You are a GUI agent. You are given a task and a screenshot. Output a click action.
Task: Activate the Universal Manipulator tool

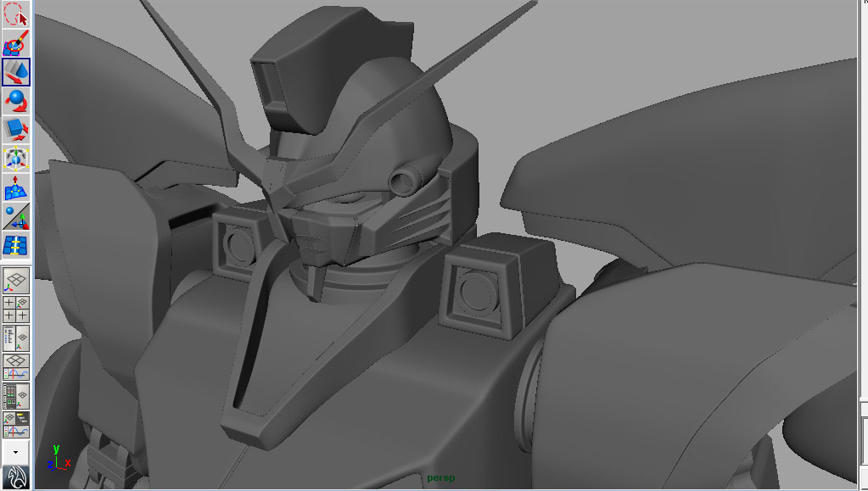click(x=15, y=159)
